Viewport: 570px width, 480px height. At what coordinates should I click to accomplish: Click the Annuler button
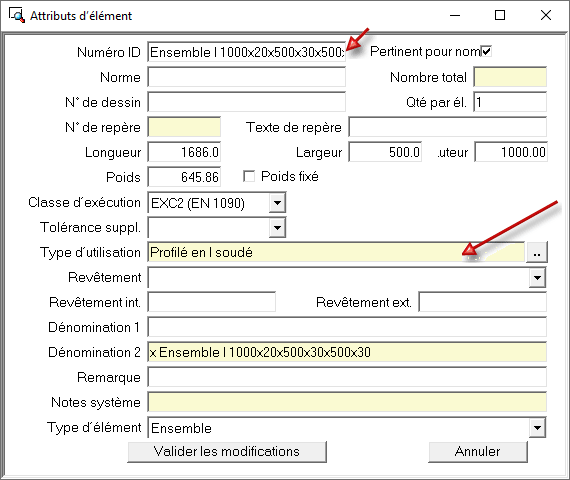point(478,452)
